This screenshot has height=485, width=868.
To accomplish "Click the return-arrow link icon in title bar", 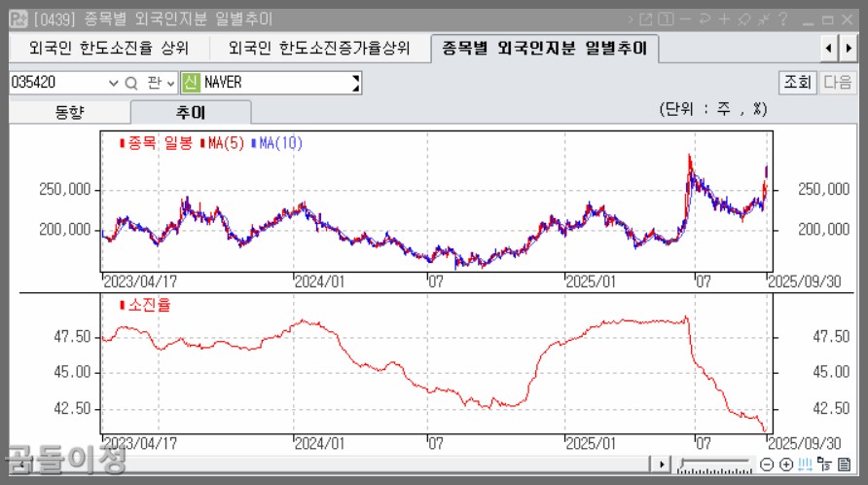I will coord(705,19).
